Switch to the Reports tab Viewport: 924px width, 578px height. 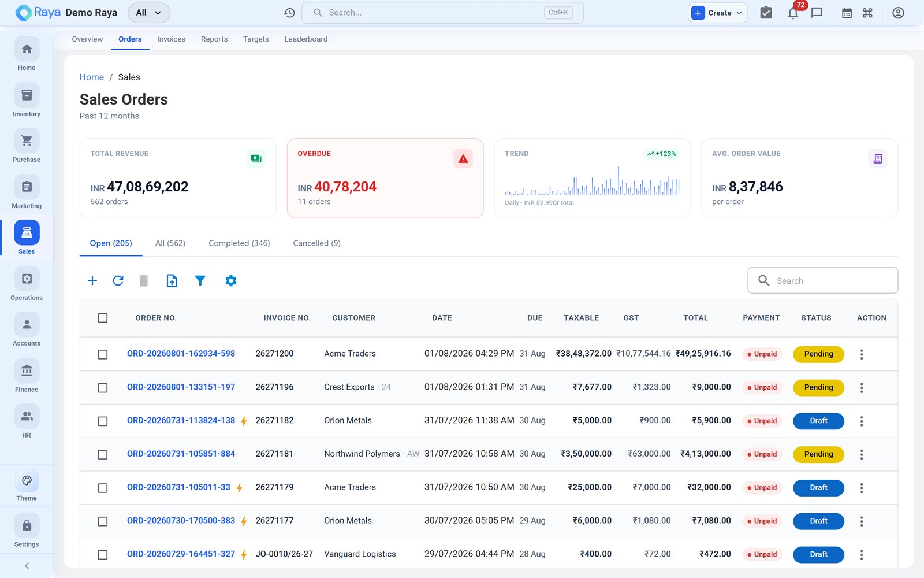(x=214, y=39)
